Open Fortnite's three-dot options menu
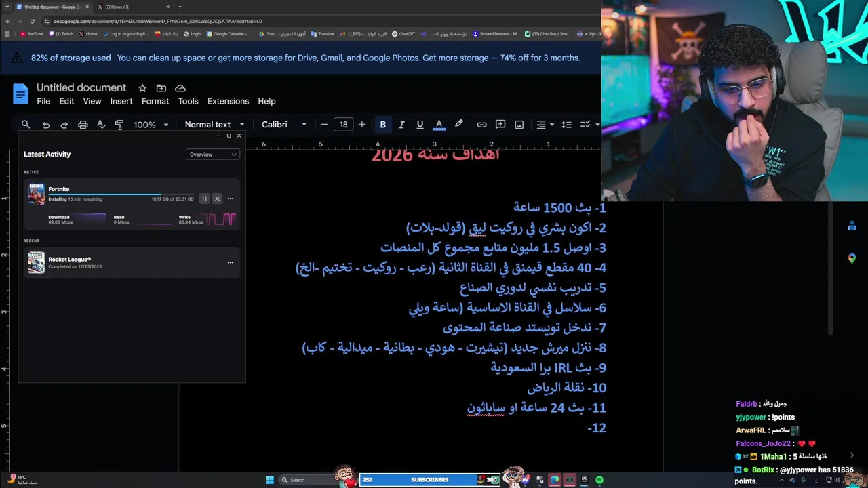This screenshot has height=488, width=868. (x=230, y=199)
